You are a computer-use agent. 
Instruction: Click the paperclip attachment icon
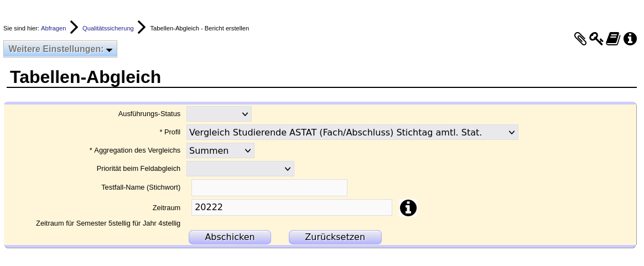tap(580, 39)
